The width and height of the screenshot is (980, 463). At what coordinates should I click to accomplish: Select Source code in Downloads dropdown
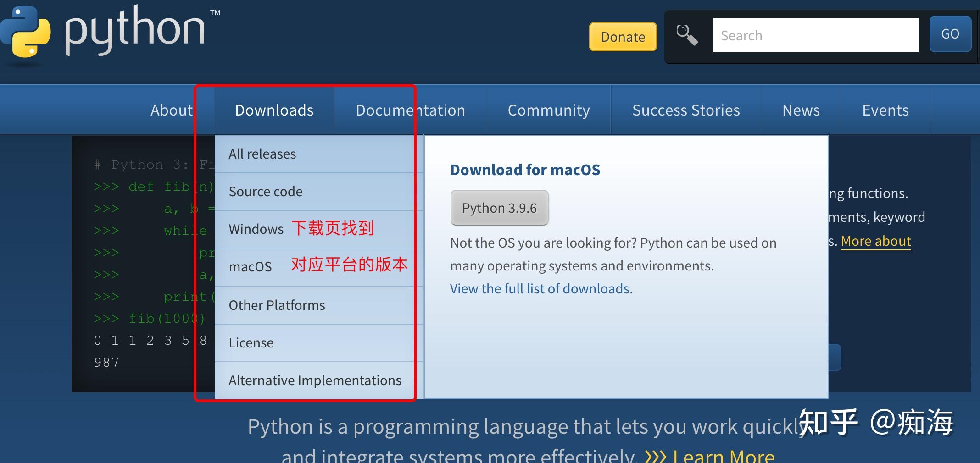point(318,192)
